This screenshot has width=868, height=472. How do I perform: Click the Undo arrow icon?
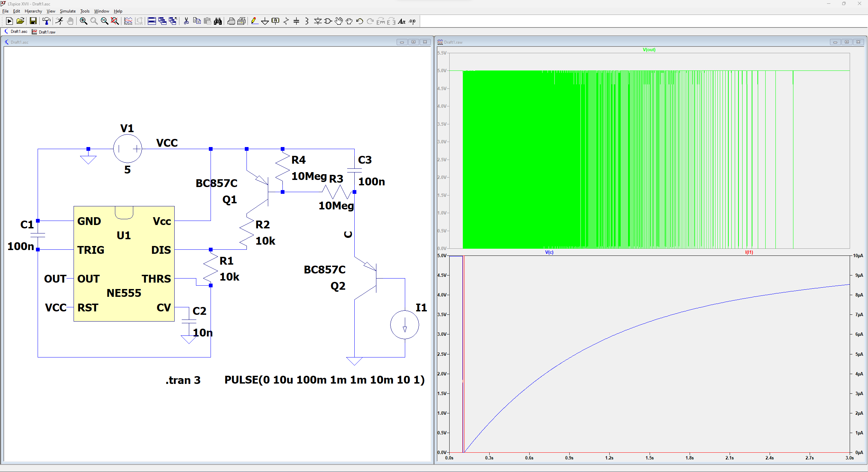[360, 21]
